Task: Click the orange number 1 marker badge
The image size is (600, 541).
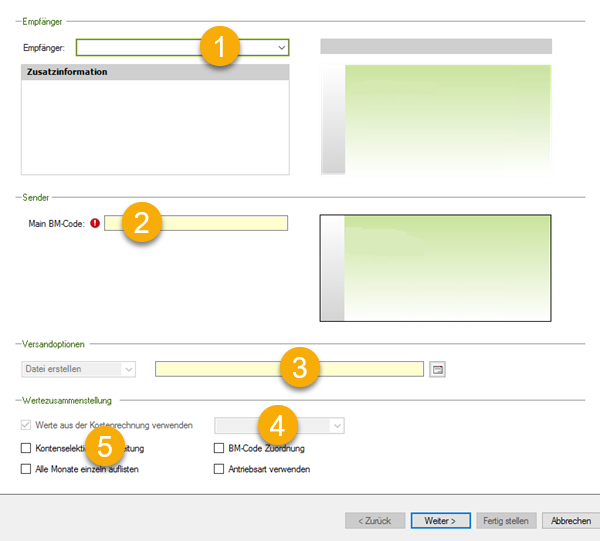Action: pyautogui.click(x=219, y=47)
